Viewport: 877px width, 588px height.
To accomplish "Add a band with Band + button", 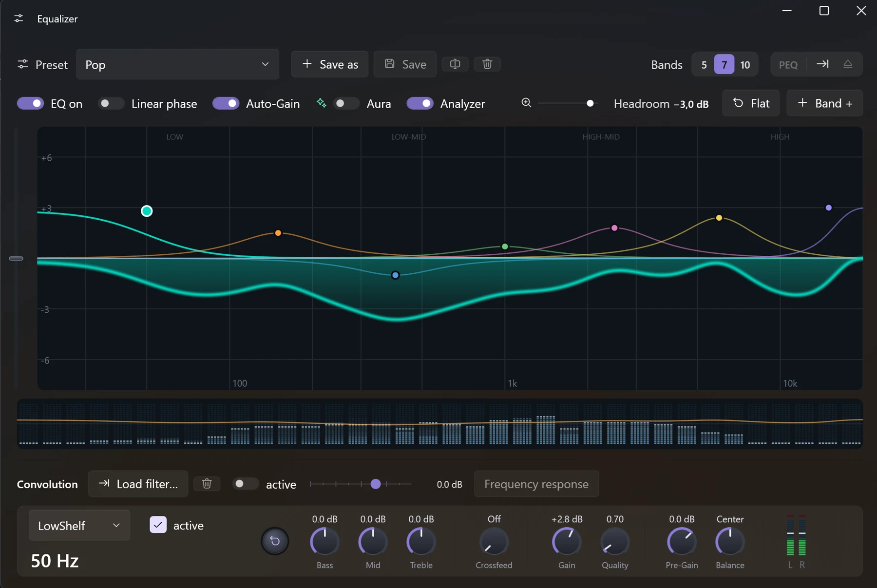I will coord(825,103).
